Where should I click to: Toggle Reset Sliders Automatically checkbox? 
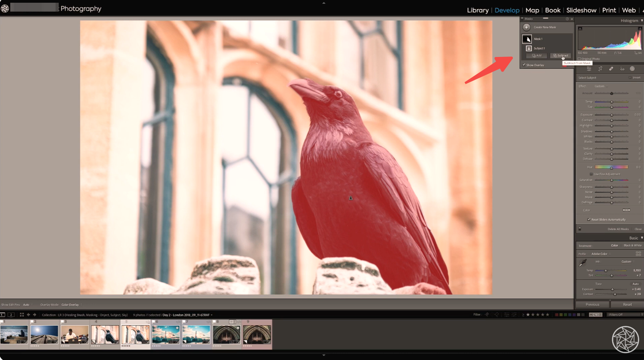tap(589, 220)
